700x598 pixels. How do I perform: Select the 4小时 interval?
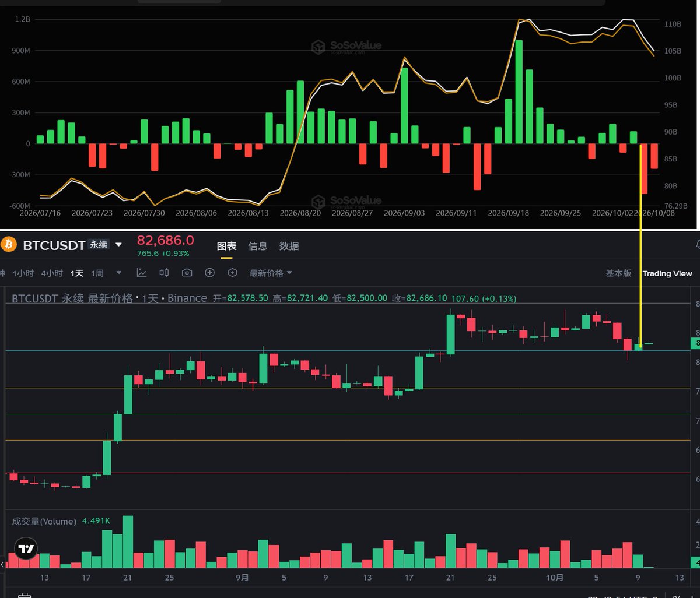point(52,273)
